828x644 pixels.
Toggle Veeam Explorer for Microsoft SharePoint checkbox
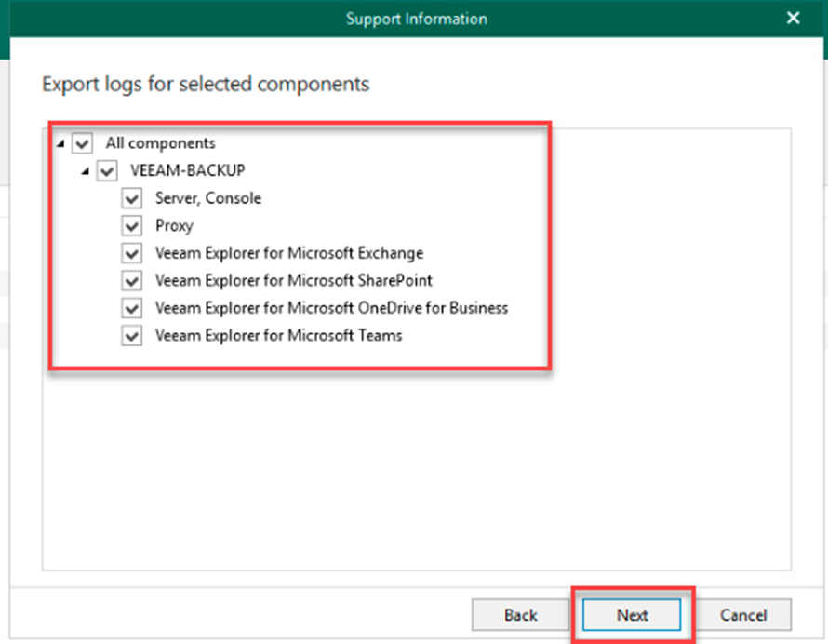(x=132, y=280)
